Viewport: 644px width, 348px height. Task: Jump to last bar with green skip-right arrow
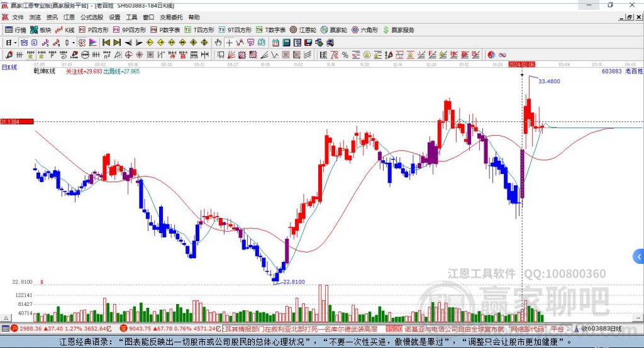117,43
